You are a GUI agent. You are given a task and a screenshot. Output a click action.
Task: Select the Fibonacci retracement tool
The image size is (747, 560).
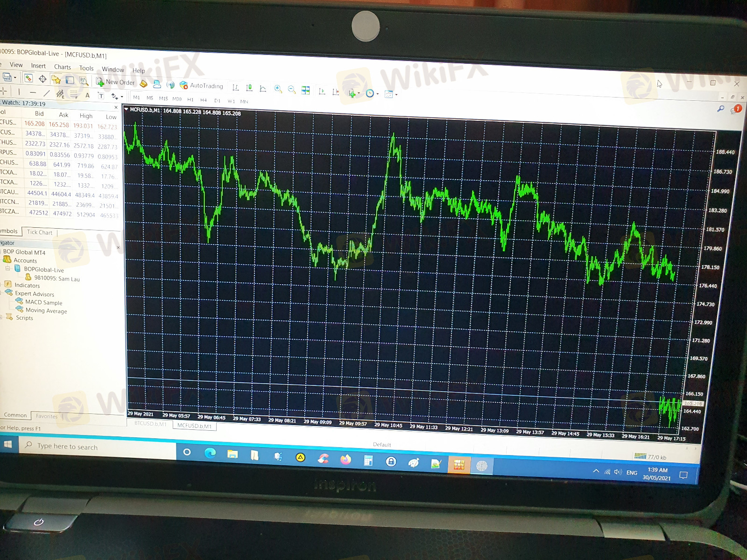[x=74, y=94]
